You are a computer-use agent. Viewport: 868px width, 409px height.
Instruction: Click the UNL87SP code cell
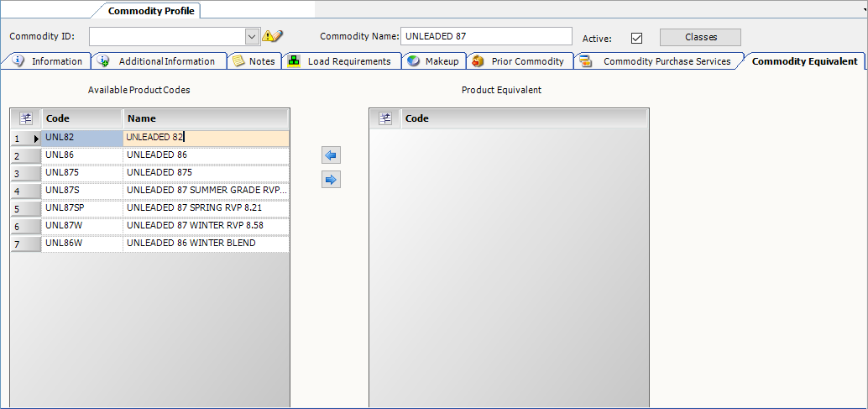click(x=82, y=208)
